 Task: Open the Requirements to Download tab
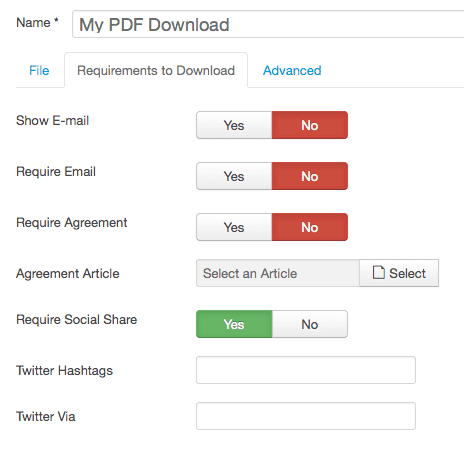(156, 70)
